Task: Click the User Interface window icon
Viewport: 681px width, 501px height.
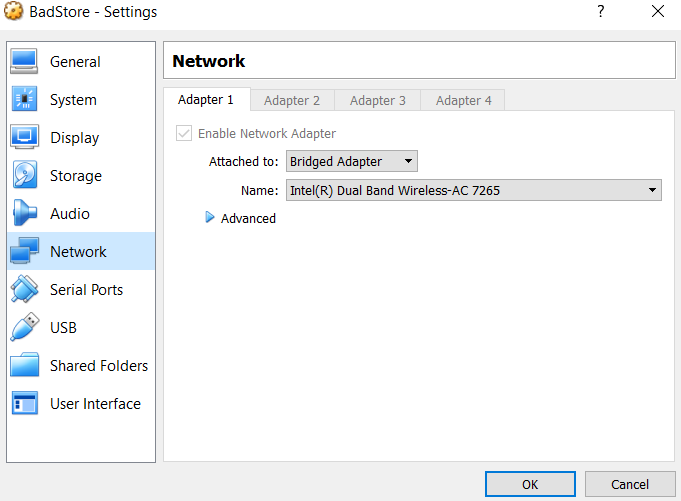Action: 25,404
